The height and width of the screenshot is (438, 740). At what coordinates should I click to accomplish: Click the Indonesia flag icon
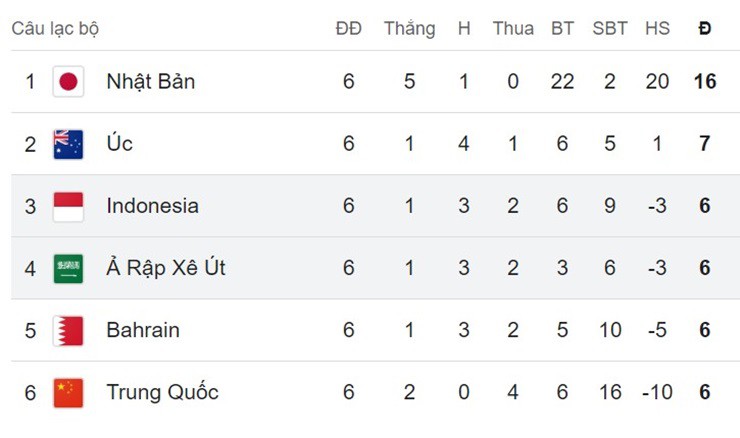tap(68, 206)
